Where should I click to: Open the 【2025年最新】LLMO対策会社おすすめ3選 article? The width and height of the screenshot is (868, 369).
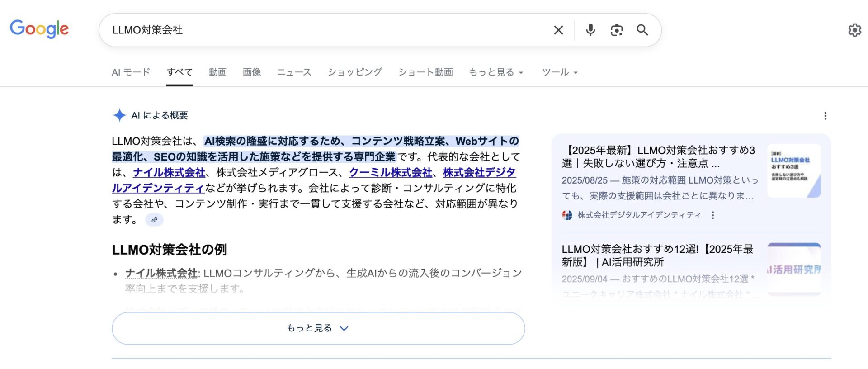pyautogui.click(x=659, y=157)
